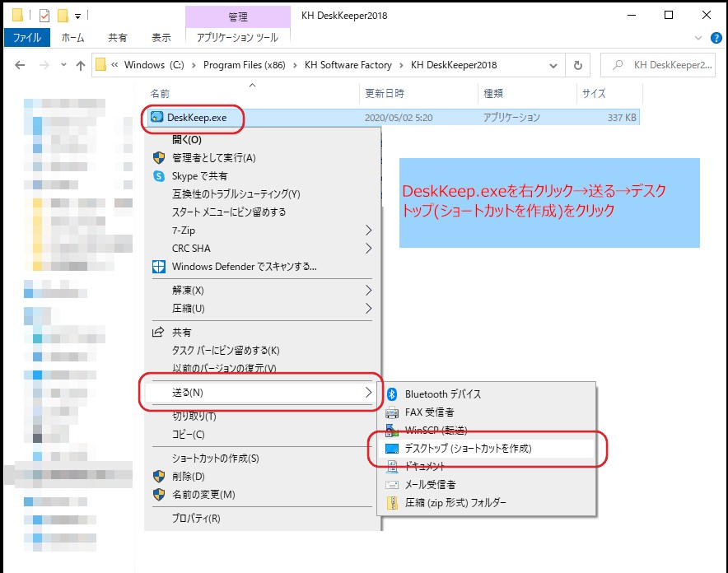
Task: Open the quick access toolbar customize dropdown
Action: [77, 16]
